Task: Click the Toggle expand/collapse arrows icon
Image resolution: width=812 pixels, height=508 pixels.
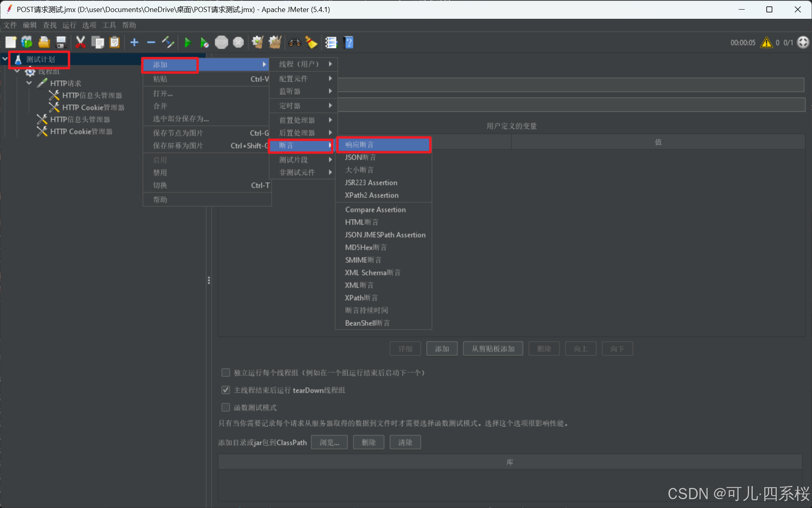Action: tap(168, 42)
